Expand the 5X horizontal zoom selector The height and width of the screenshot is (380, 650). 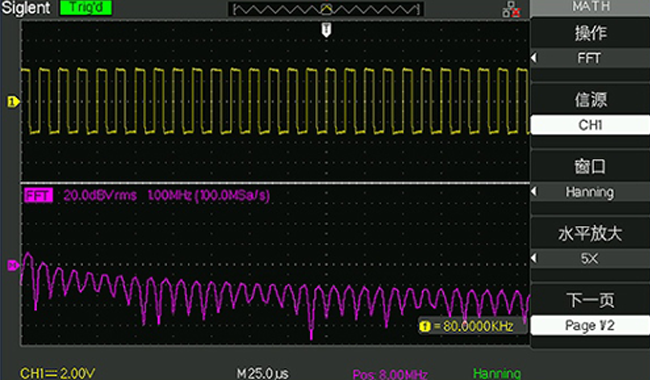534,259
